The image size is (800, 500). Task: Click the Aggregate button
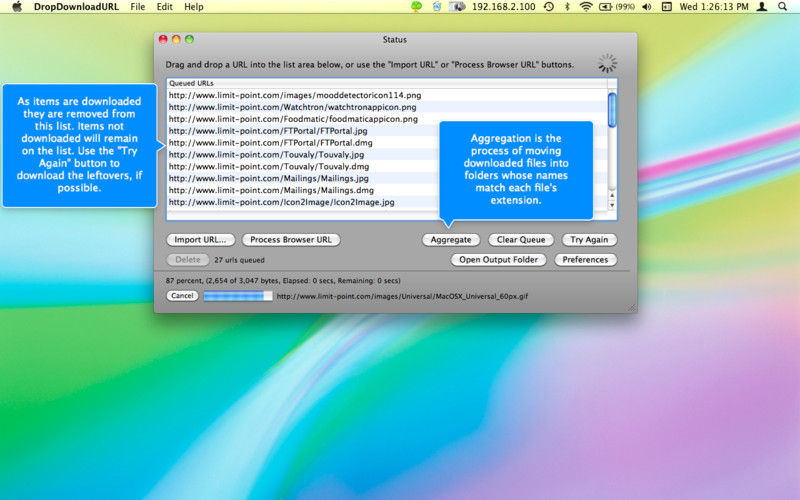click(x=451, y=240)
